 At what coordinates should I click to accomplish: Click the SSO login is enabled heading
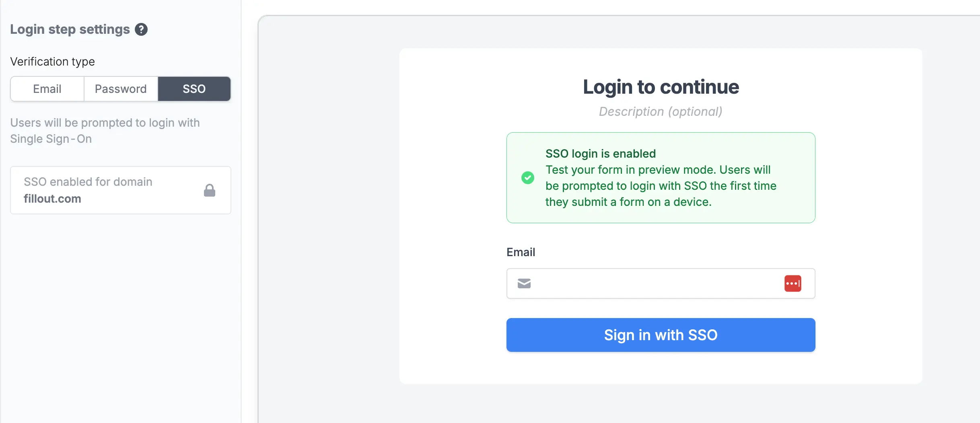601,154
